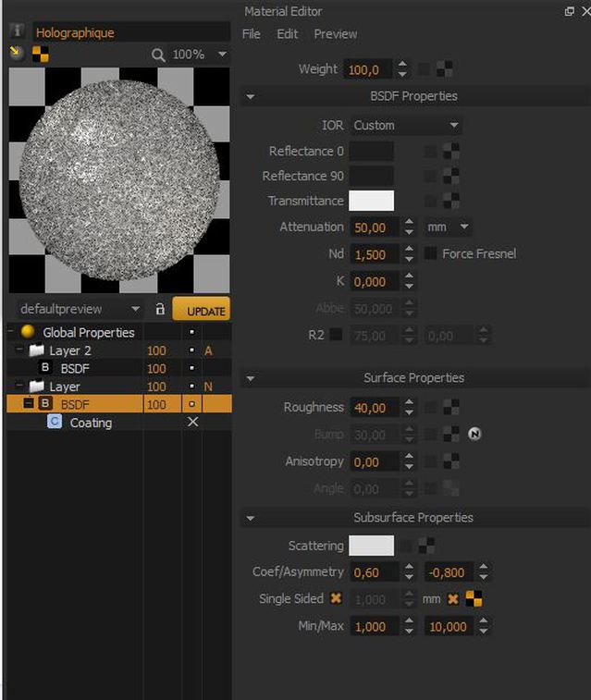Click the B icon of highlighted BSDF
Viewport: 591px width, 700px height.
(44, 403)
